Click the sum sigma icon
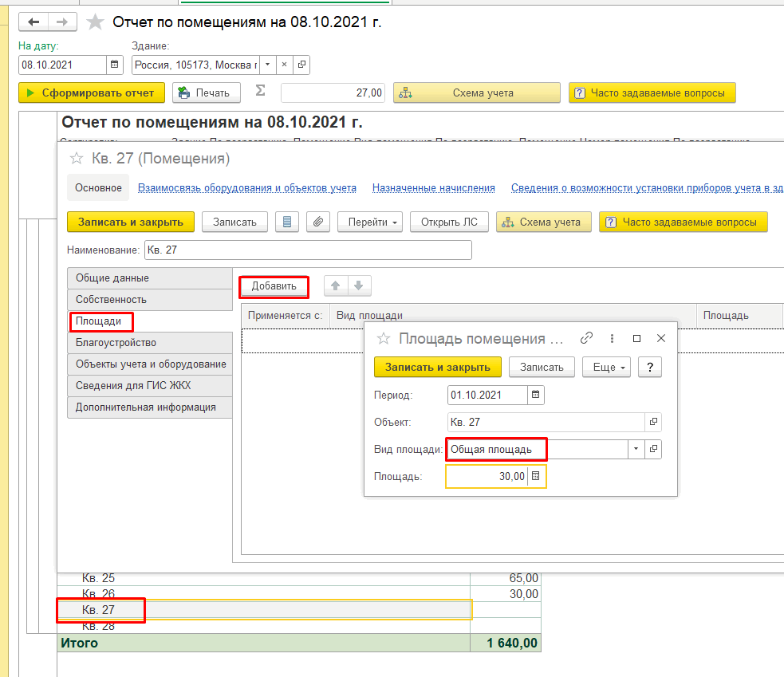Viewport: 784px width, 677px height. [260, 92]
